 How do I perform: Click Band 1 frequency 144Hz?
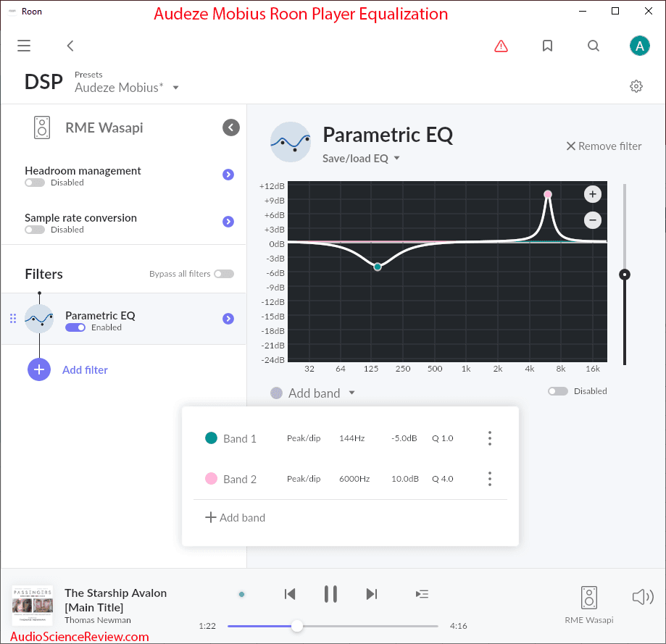coord(351,438)
